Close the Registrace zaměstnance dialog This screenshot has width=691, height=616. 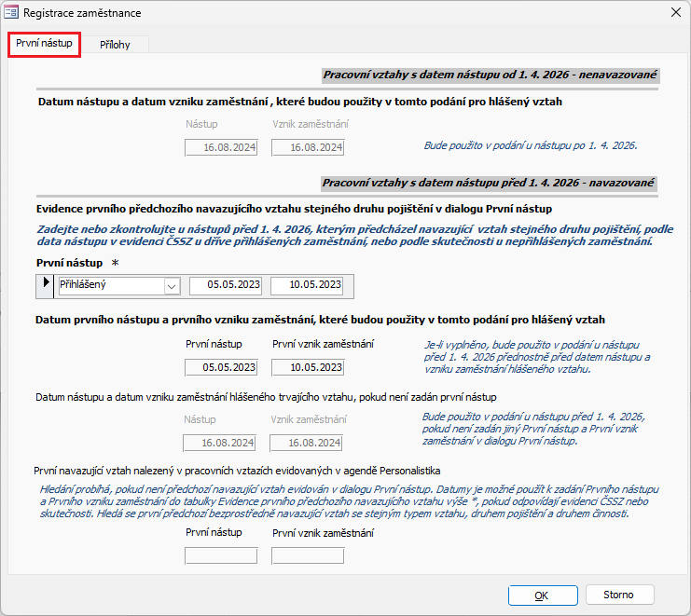pos(673,12)
